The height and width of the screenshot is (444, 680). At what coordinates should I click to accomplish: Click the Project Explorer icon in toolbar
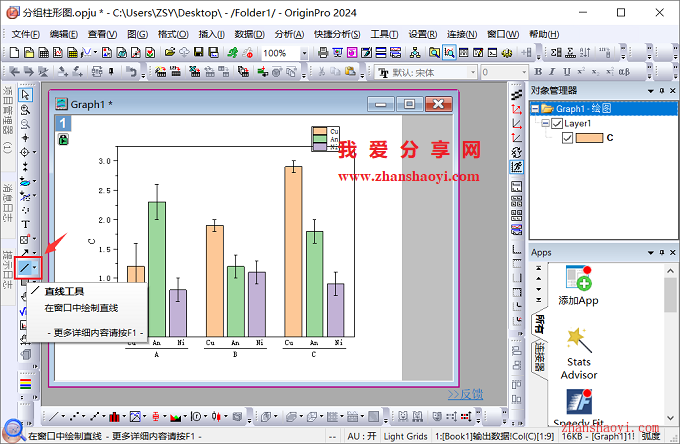[x=434, y=53]
